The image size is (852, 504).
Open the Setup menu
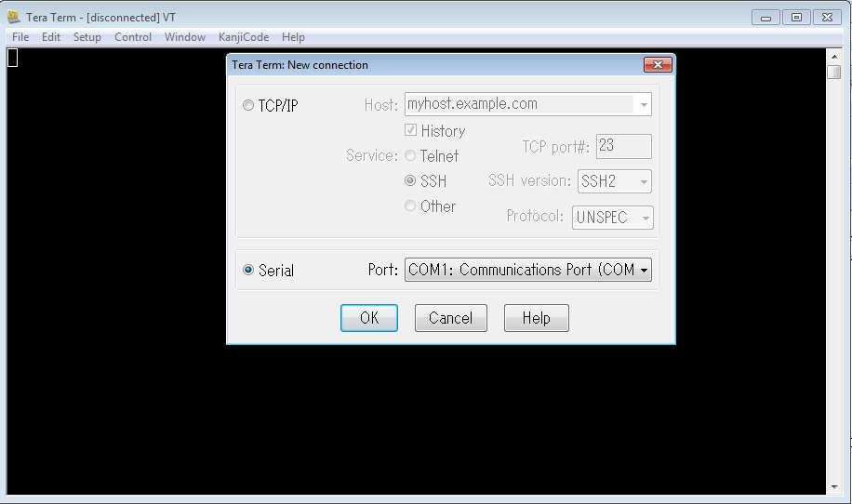pyautogui.click(x=87, y=37)
